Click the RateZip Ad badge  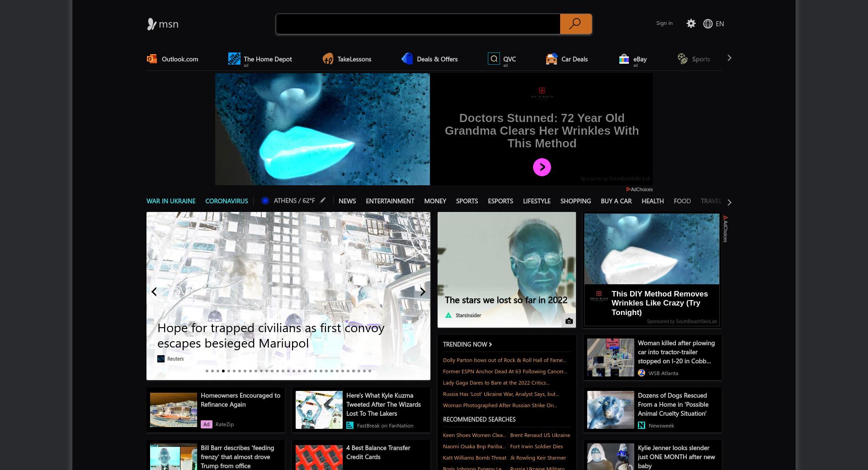[206, 424]
